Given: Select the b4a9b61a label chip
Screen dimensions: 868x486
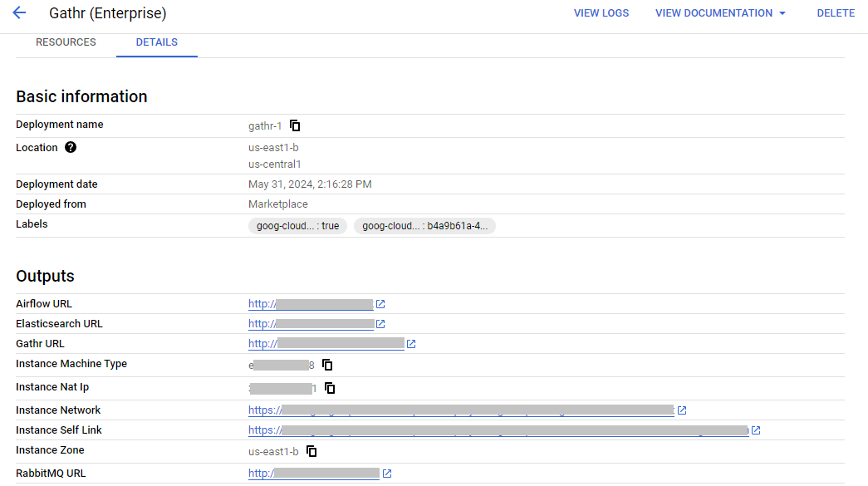Looking at the screenshot, I should tap(424, 225).
